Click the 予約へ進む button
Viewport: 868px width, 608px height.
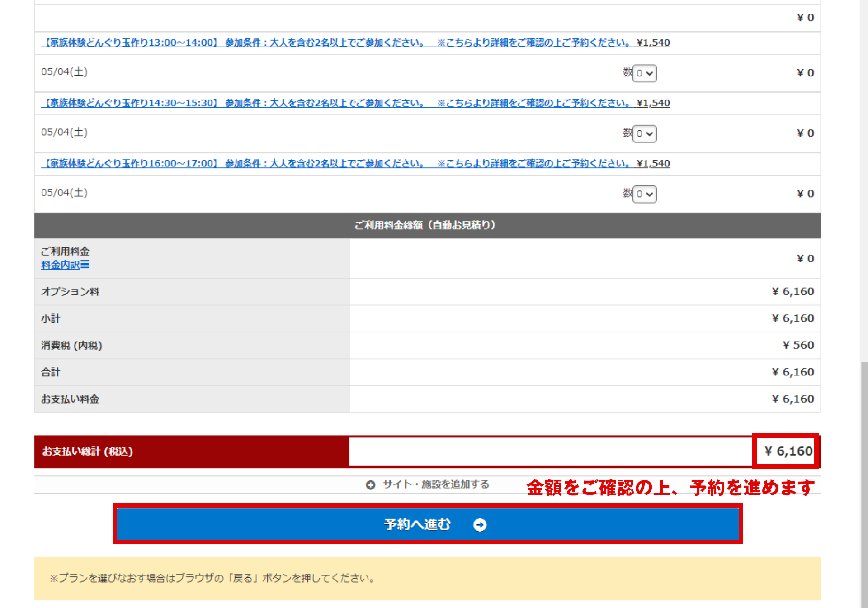[x=428, y=524]
